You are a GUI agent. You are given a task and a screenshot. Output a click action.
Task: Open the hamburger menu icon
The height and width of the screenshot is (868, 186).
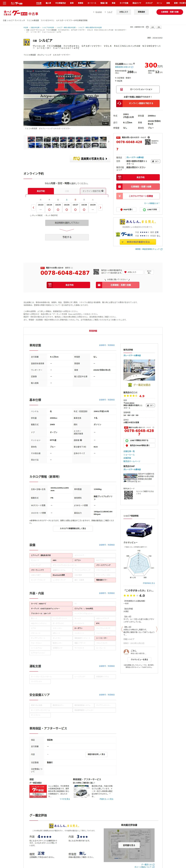tap(4, 3)
